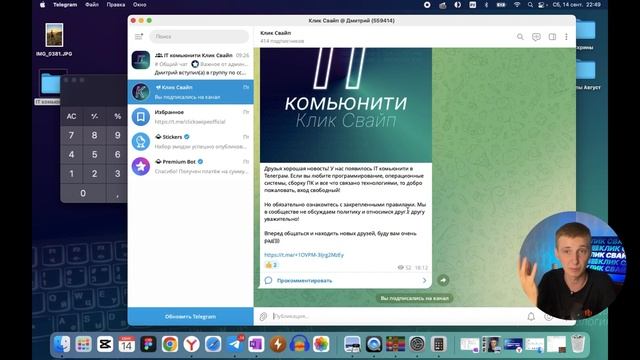Select the Клик Свайп channel in the chat list
640x360 pixels.
tap(190, 92)
